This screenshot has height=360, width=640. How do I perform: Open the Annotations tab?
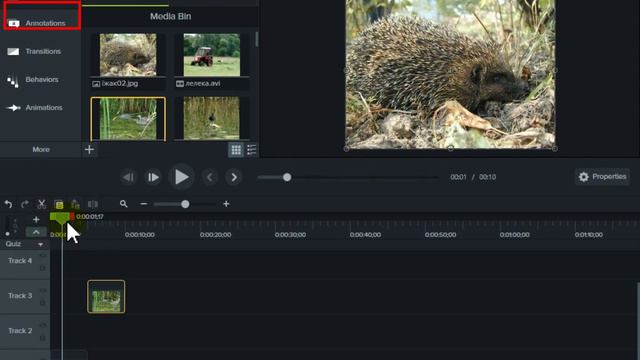click(42, 23)
